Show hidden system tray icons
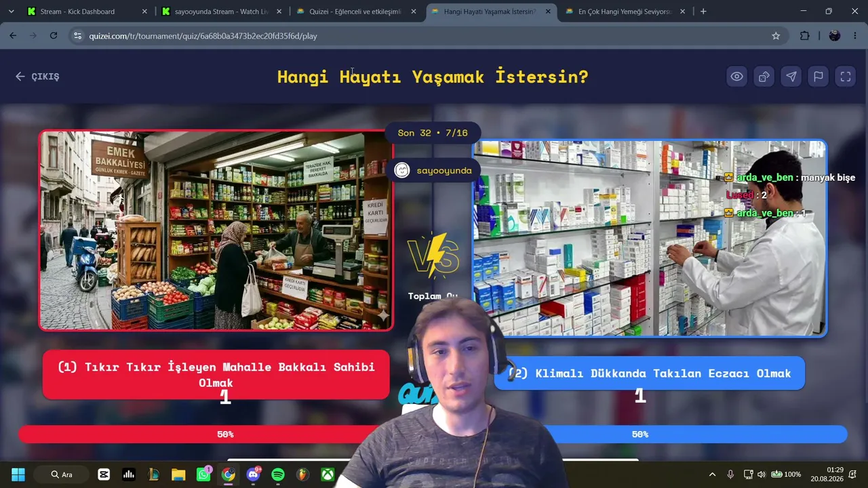 [712, 474]
